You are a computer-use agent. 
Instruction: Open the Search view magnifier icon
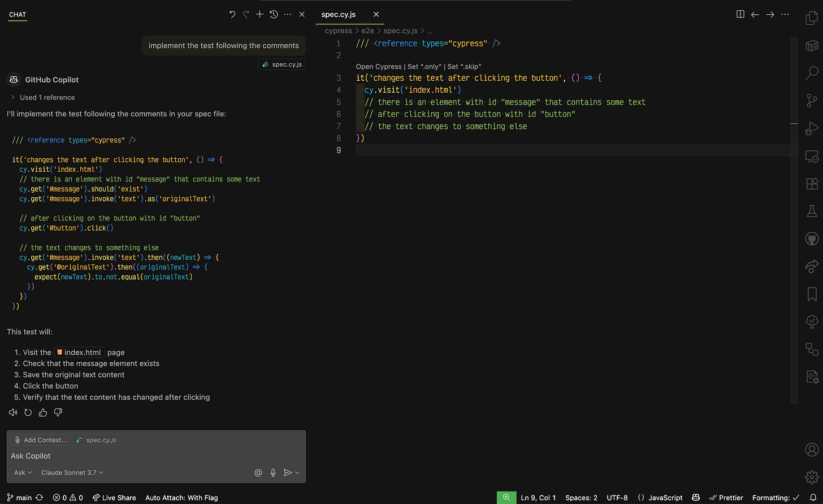pos(812,72)
